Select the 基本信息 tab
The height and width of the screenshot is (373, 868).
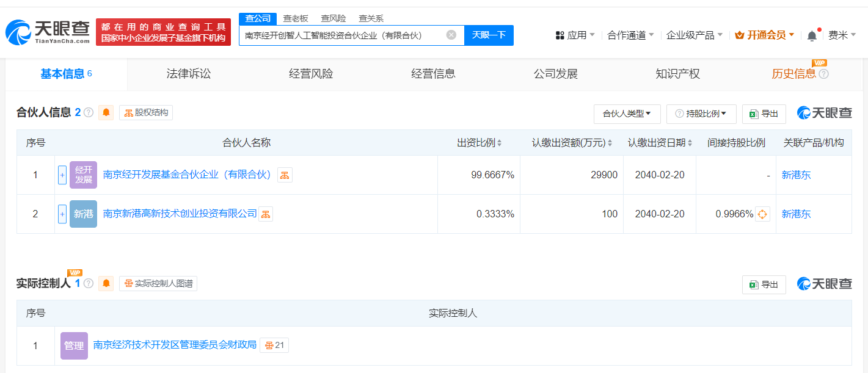pos(67,74)
